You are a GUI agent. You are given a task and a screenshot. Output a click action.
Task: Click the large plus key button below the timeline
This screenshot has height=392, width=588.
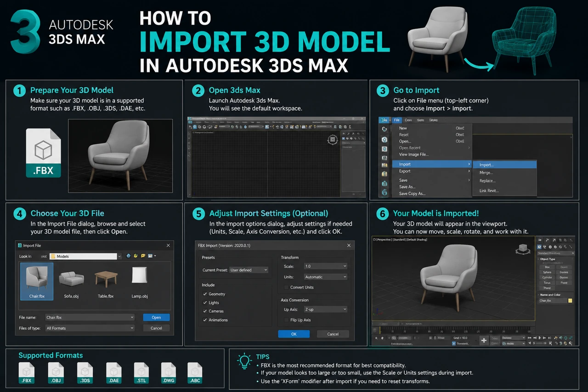483,341
